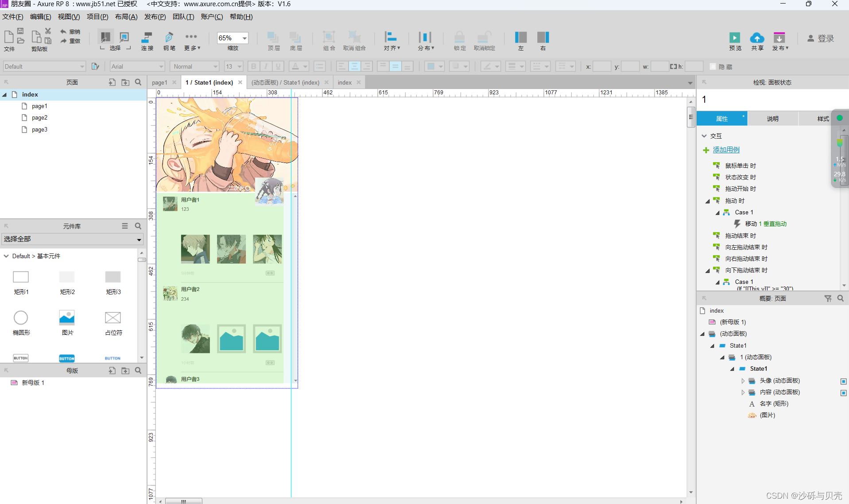Click the outline filter funnel icon
This screenshot has height=504, width=849.
(x=828, y=299)
